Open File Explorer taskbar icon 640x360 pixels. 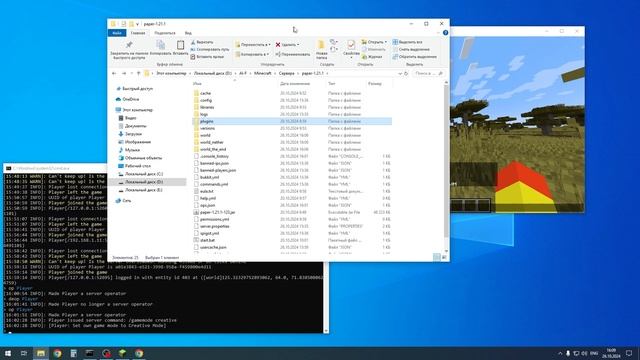[40, 353]
